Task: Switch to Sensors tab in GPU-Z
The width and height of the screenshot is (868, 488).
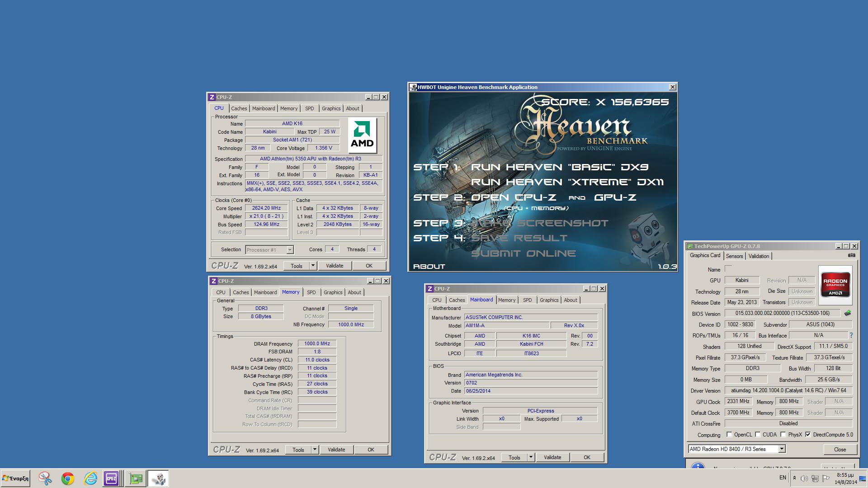Action: [x=734, y=256]
